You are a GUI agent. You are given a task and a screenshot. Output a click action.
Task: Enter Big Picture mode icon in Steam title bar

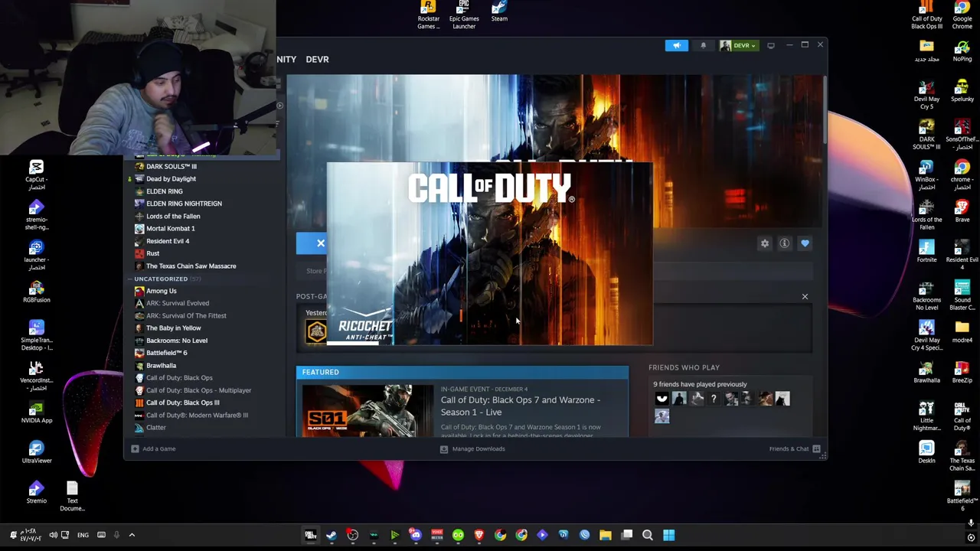point(771,45)
